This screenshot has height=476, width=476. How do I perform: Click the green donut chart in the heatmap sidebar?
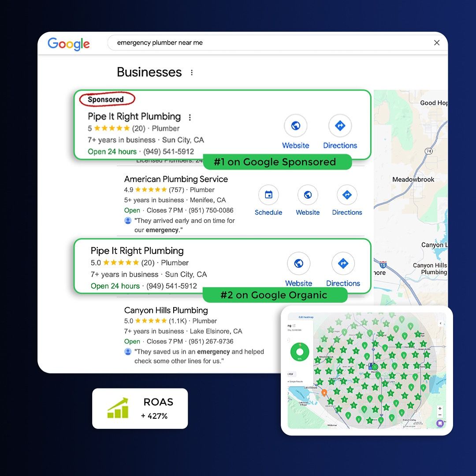coord(300,352)
